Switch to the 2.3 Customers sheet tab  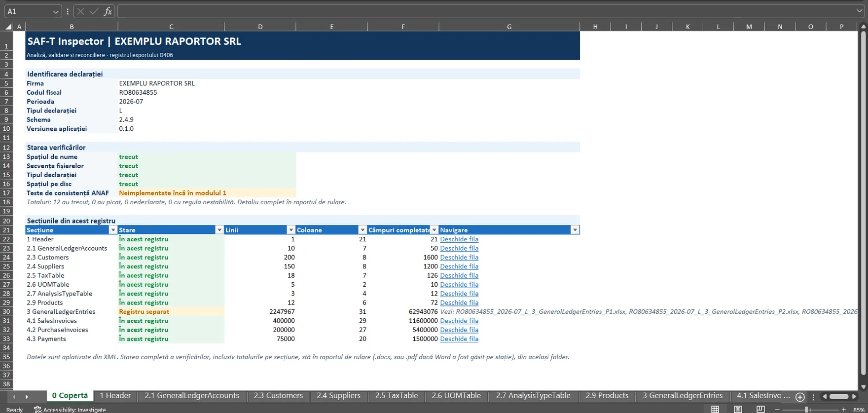tap(278, 396)
